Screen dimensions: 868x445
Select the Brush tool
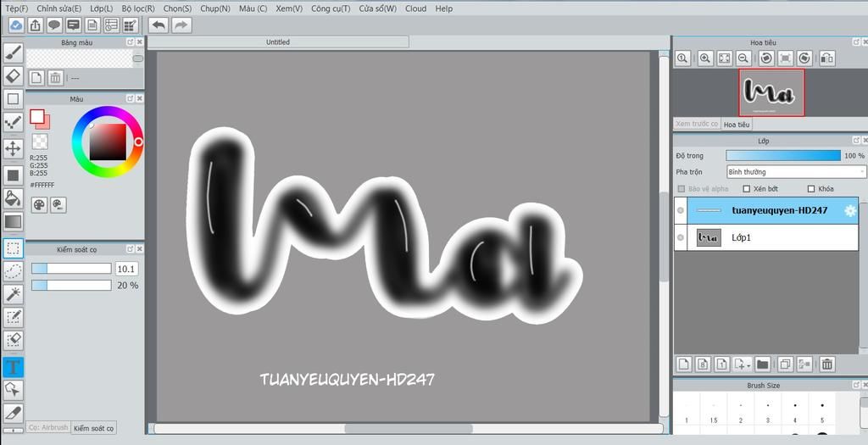[x=13, y=53]
